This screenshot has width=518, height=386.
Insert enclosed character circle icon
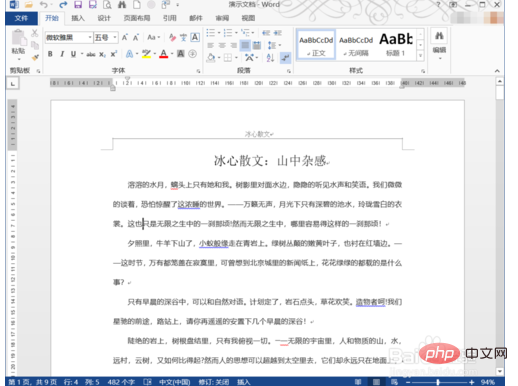(192, 54)
